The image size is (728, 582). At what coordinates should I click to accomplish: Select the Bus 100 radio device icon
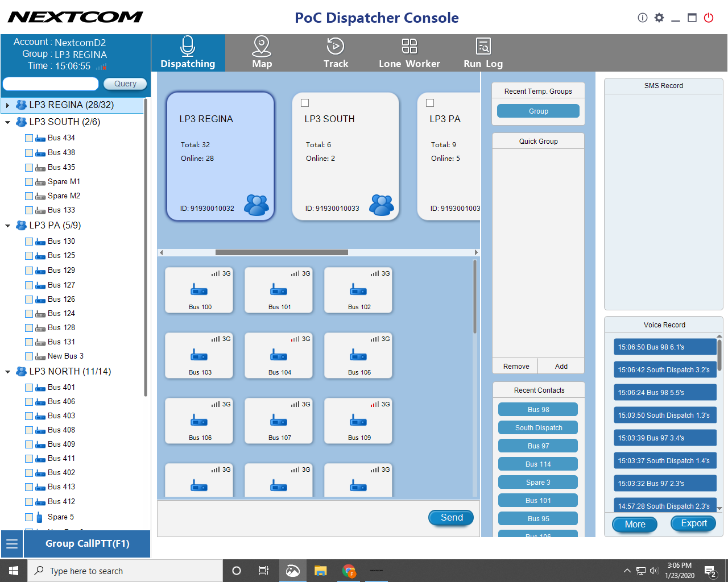tap(199, 290)
